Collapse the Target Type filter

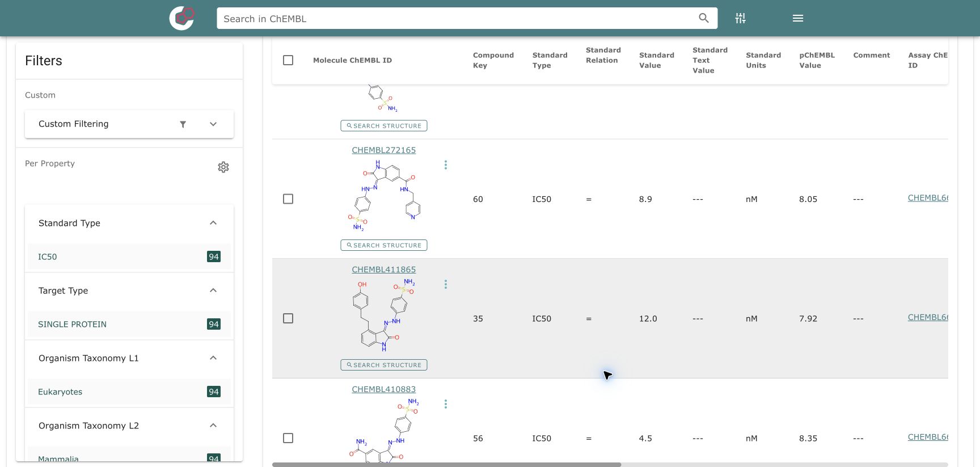(x=213, y=291)
